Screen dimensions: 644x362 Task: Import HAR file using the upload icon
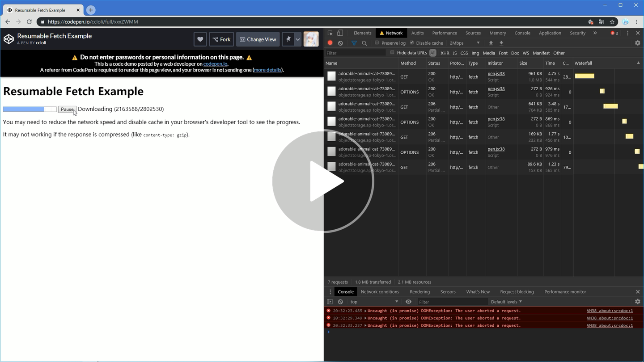(x=491, y=43)
